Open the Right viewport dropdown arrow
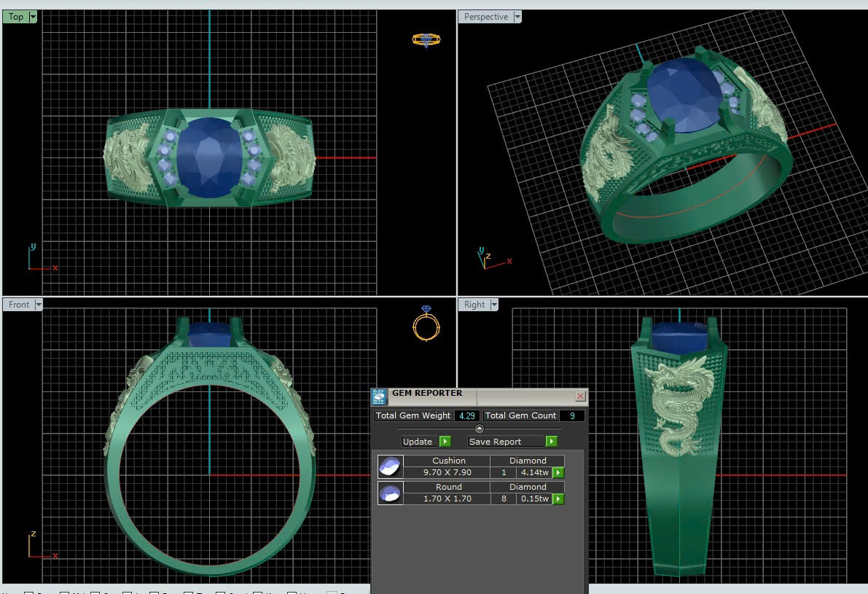Image resolution: width=868 pixels, height=594 pixels. point(493,305)
